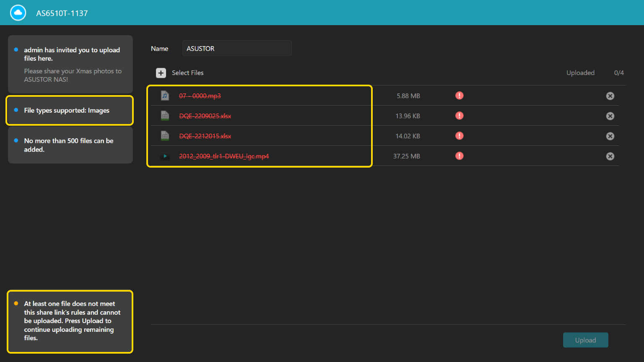Click the cloud logo icon in header
This screenshot has height=362, width=644.
coord(18,13)
